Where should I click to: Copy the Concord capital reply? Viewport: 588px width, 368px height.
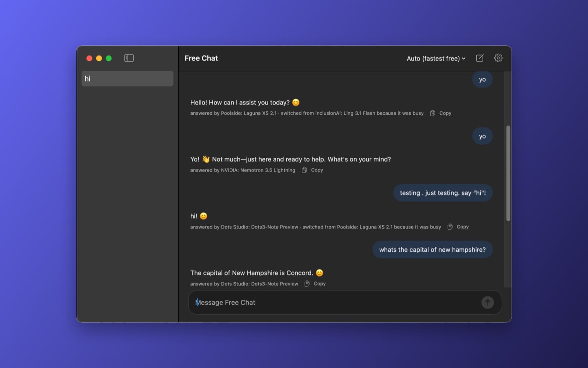tap(315, 284)
